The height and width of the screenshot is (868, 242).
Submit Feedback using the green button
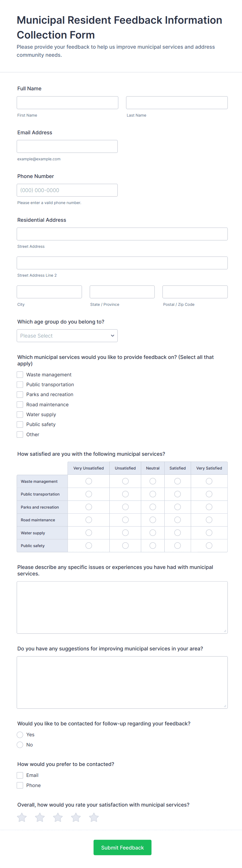[x=122, y=847]
